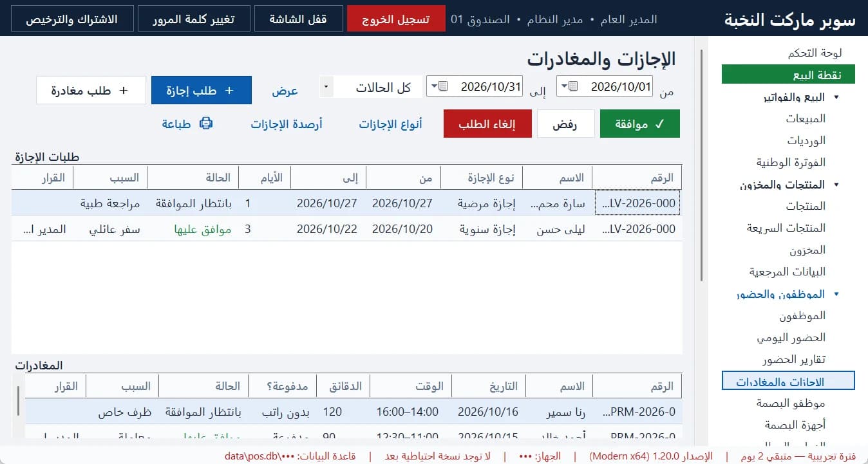Select the رنا سمير departure row
The height and width of the screenshot is (464, 868).
(353, 411)
